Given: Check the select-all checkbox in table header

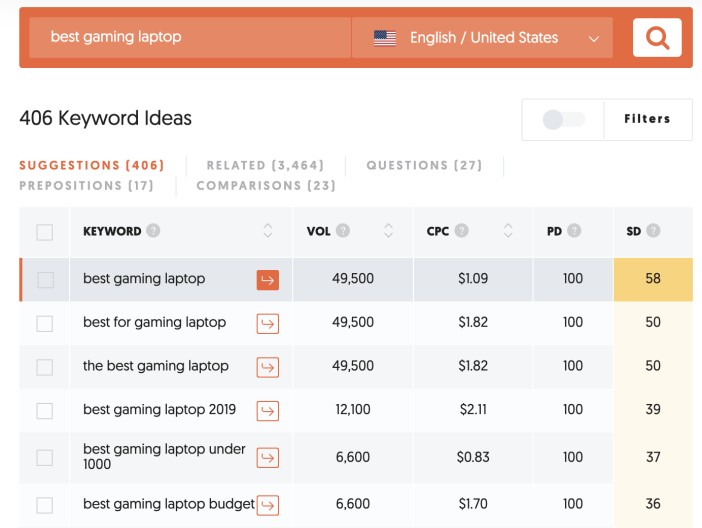Looking at the screenshot, I should 44,232.
